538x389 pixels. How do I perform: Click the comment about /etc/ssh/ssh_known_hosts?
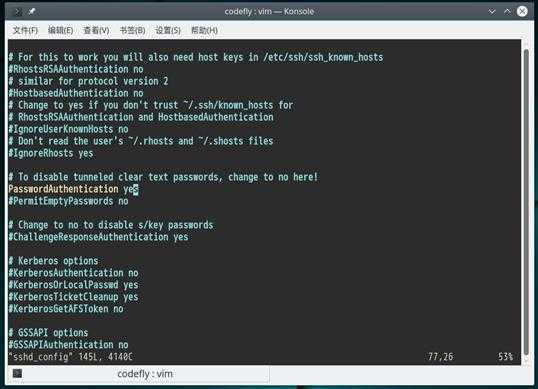pyautogui.click(x=196, y=57)
